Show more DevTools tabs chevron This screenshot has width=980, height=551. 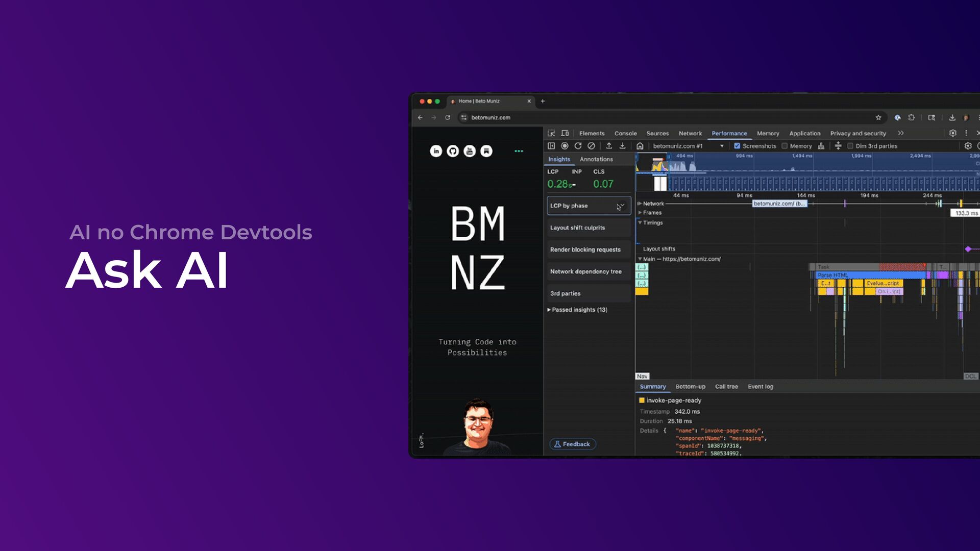coord(901,133)
